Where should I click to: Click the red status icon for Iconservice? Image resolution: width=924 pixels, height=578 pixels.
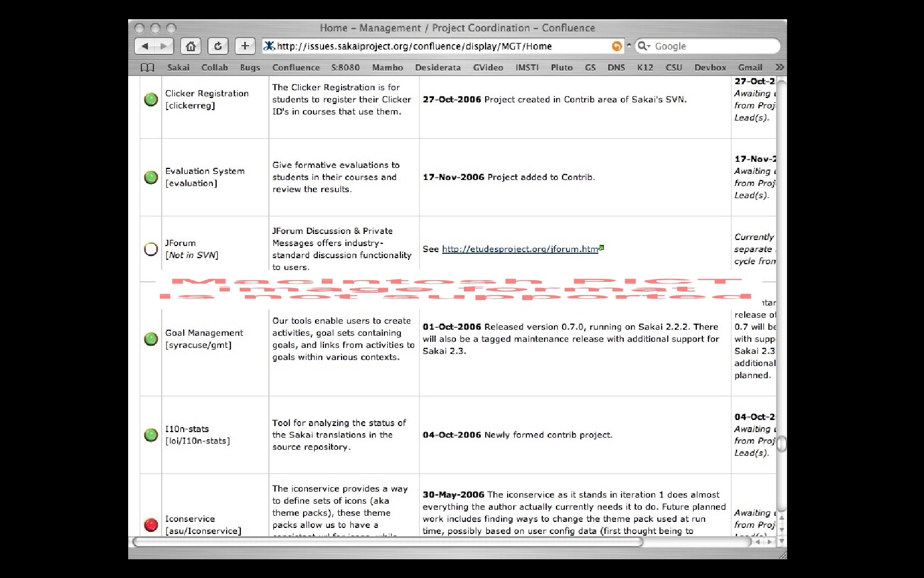[x=151, y=525]
